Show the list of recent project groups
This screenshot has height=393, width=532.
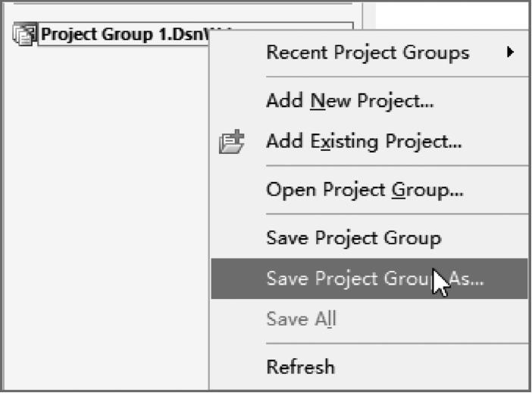pos(368,53)
